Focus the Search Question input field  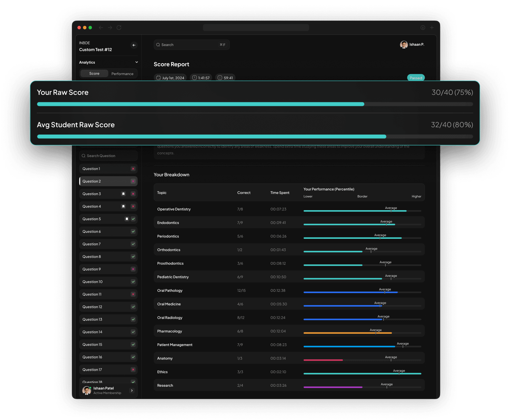pos(108,156)
